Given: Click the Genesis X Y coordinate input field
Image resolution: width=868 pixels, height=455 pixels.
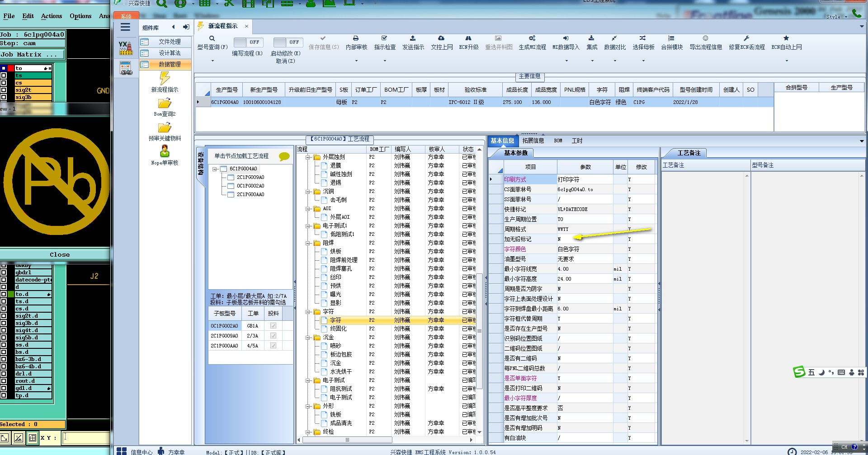Looking at the screenshot, I should (86, 437).
